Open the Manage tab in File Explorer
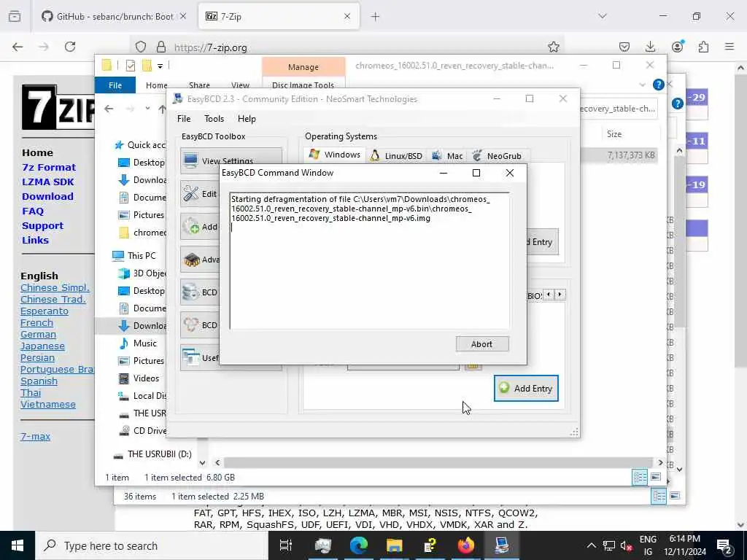Image resolution: width=747 pixels, height=560 pixels. 303,67
